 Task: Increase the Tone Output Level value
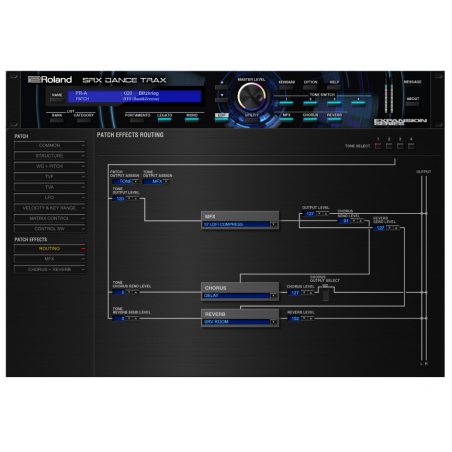pos(136,199)
